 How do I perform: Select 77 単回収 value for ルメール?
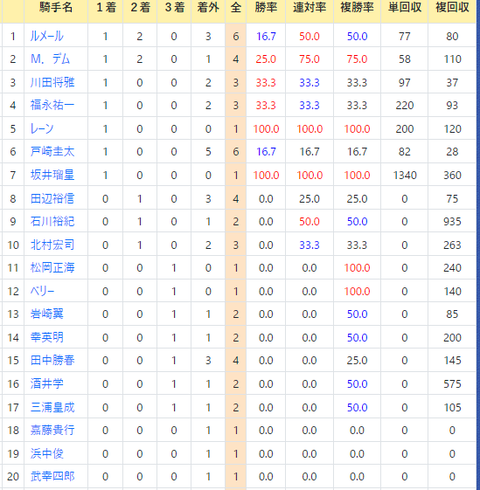405,36
